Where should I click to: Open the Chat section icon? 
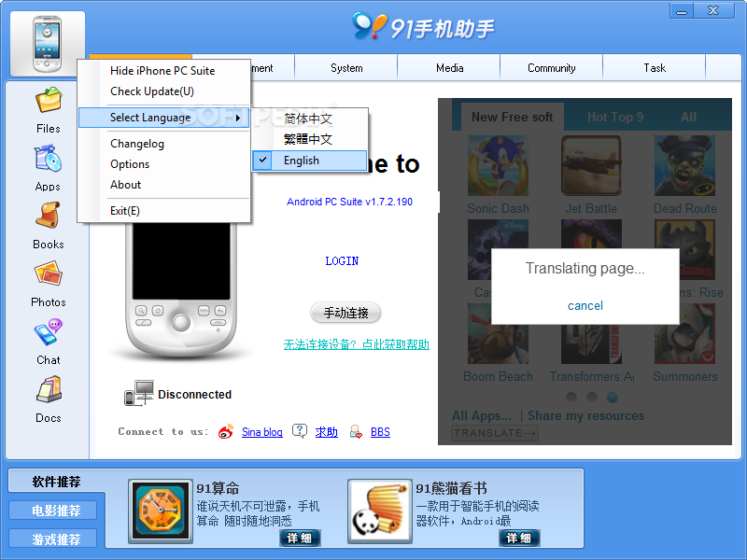(49, 332)
